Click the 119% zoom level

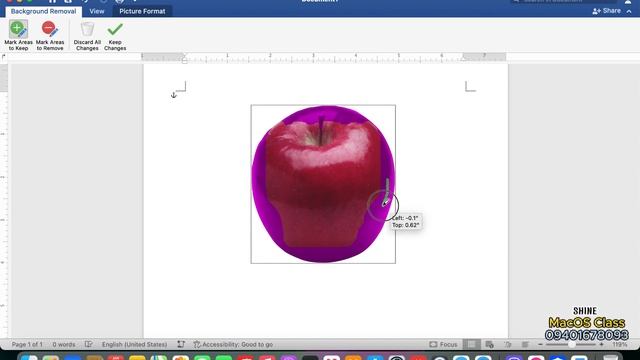point(619,344)
